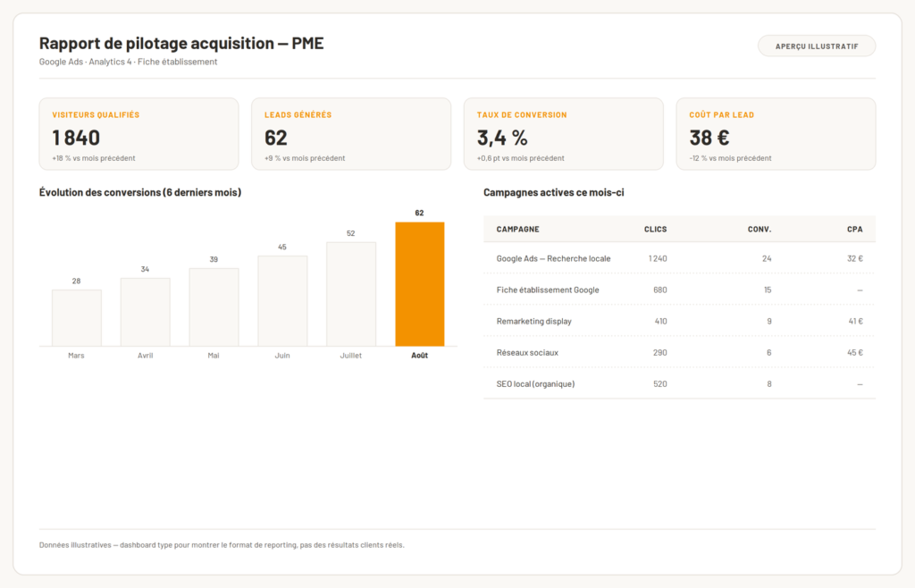Click the APERÇU ILLUSTRATIF badge
Image resolution: width=915 pixels, height=588 pixels.
817,46
